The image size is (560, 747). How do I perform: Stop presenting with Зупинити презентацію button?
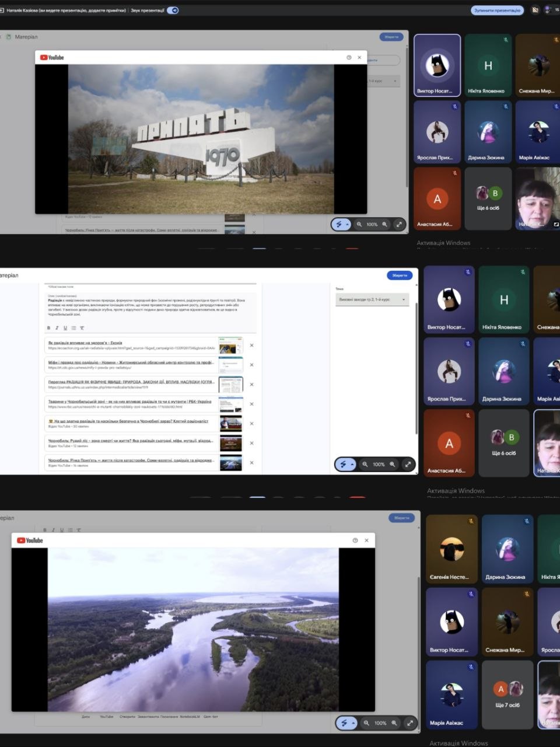pos(497,10)
